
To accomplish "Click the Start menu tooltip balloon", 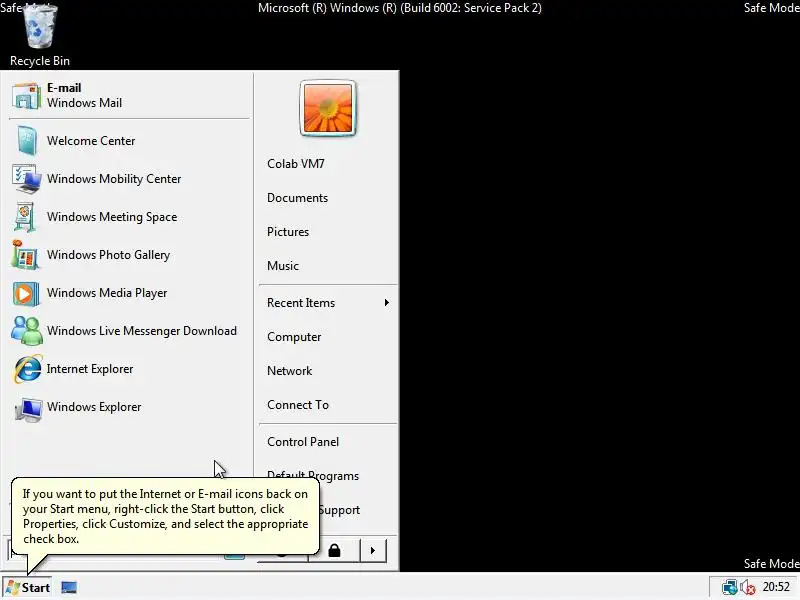I will click(x=165, y=516).
